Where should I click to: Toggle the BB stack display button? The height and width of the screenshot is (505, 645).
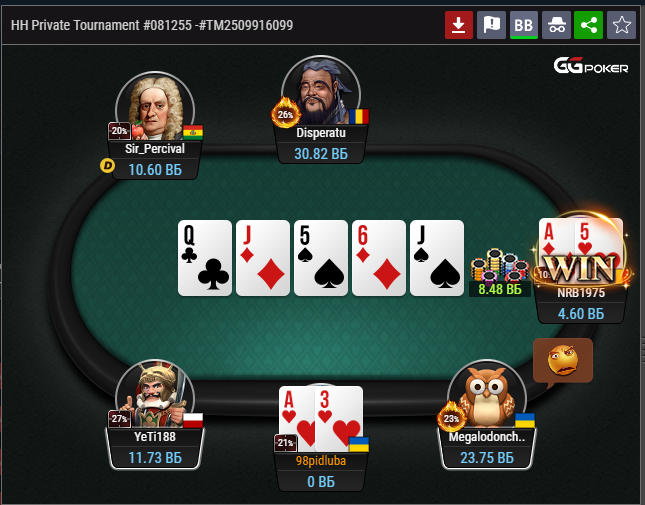pos(524,25)
